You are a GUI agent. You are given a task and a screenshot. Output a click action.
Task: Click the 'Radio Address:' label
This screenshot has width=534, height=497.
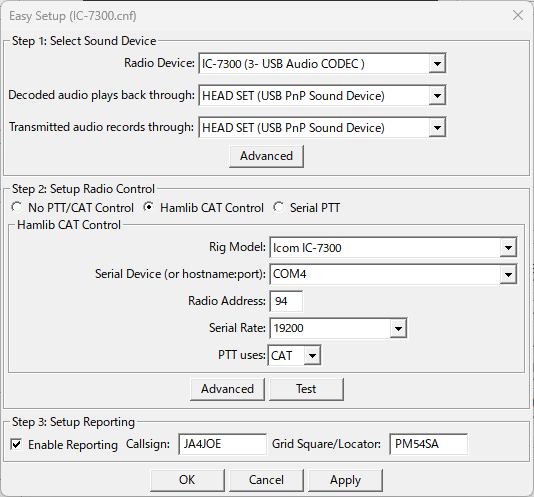tap(227, 301)
